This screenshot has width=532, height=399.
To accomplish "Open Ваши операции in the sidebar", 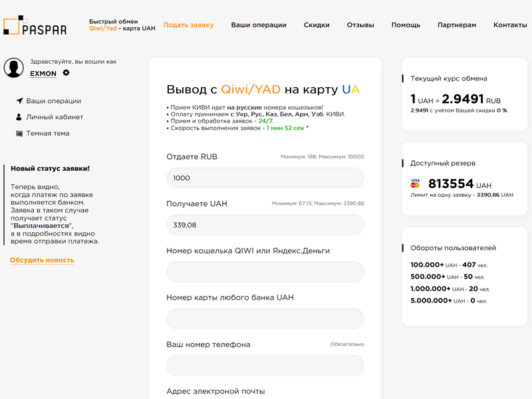I will click(x=54, y=101).
